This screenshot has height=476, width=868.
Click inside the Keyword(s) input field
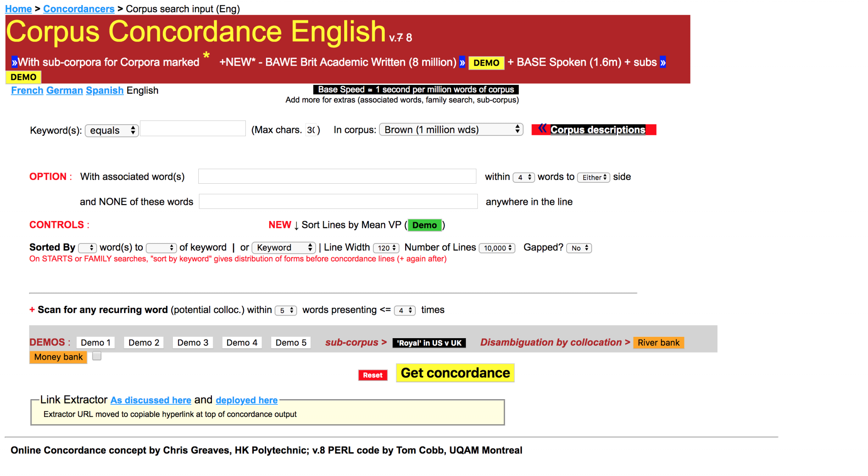coord(192,129)
